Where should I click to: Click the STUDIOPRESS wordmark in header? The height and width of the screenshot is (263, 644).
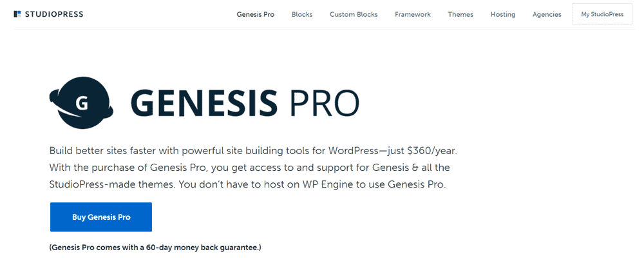54,14
